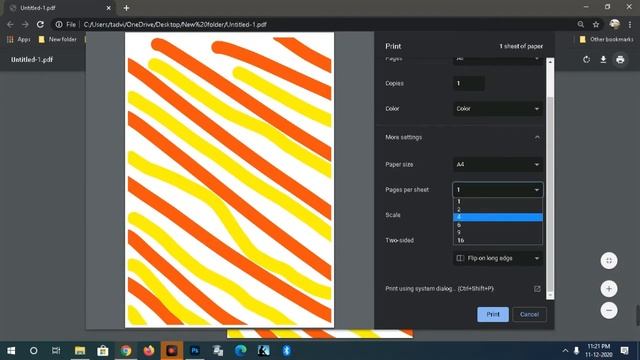Click the Bluetooth taskbar icon
This screenshot has height=360, width=640.
[287, 351]
